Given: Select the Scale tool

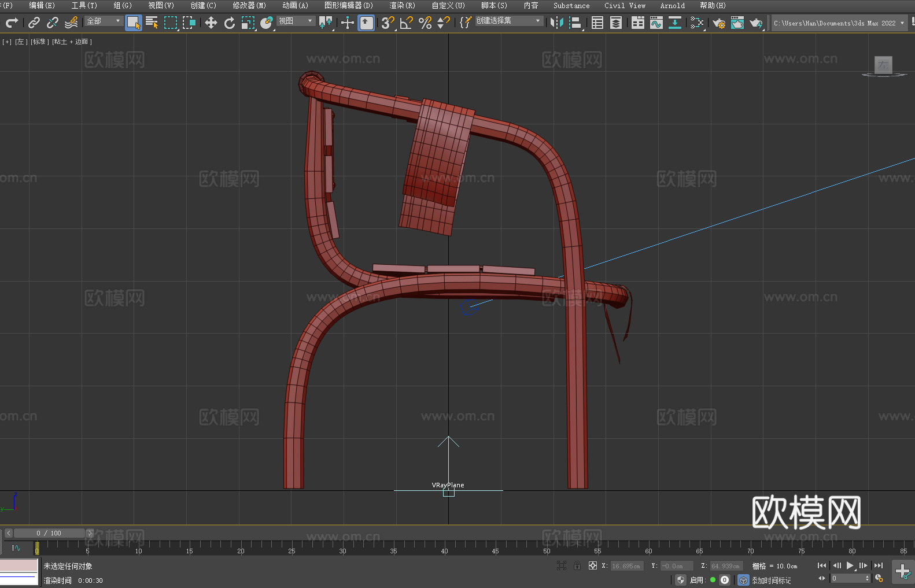Looking at the screenshot, I should (x=248, y=23).
